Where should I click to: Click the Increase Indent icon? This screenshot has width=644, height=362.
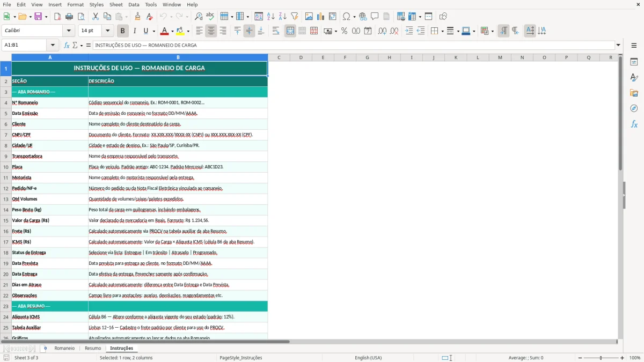click(x=409, y=31)
